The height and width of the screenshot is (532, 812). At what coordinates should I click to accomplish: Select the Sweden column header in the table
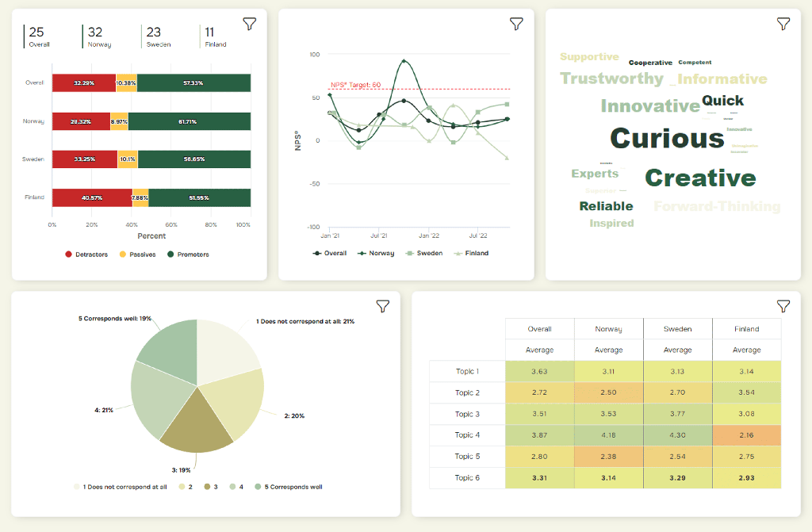point(678,328)
